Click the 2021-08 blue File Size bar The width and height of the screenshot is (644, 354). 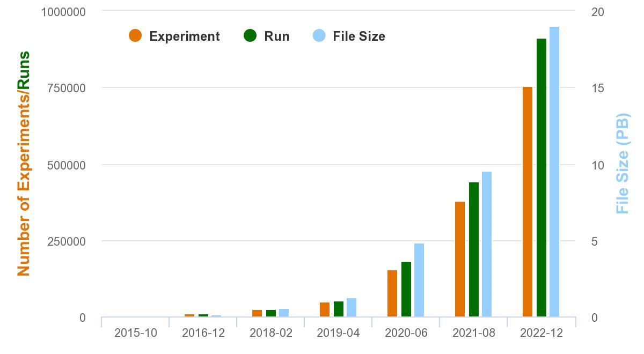[487, 244]
